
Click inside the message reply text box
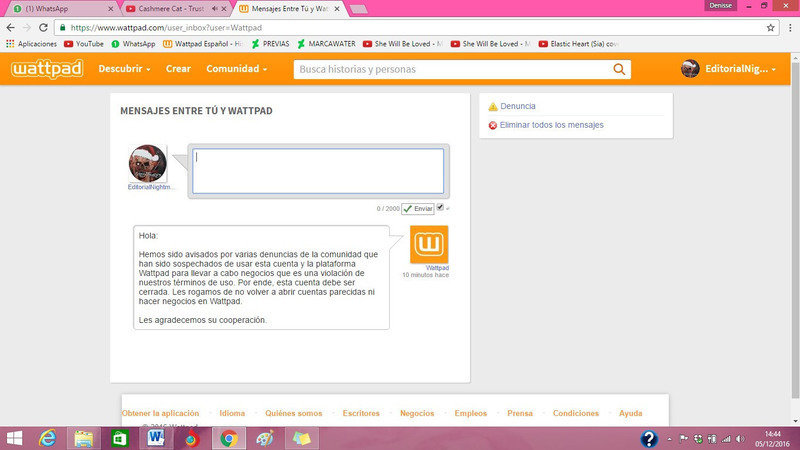tap(318, 170)
